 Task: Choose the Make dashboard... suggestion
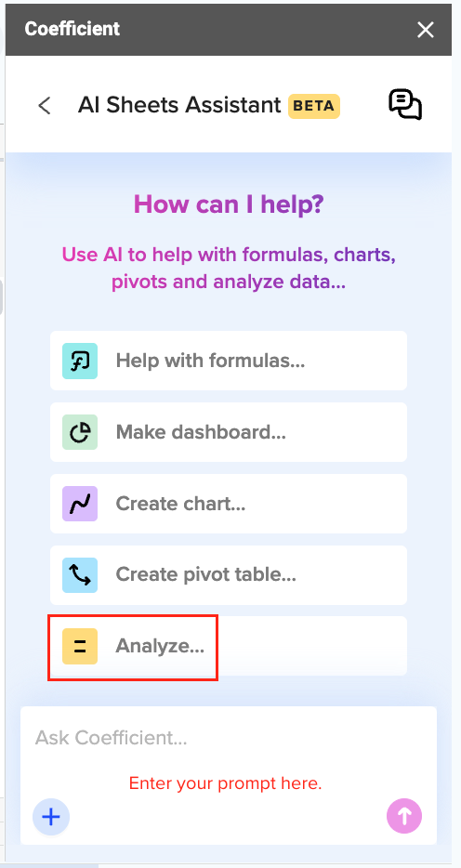(229, 432)
